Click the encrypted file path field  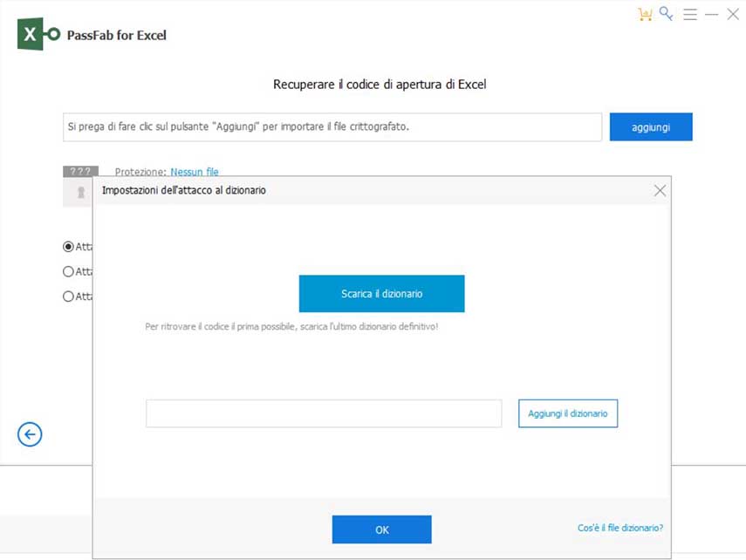pyautogui.click(x=332, y=126)
